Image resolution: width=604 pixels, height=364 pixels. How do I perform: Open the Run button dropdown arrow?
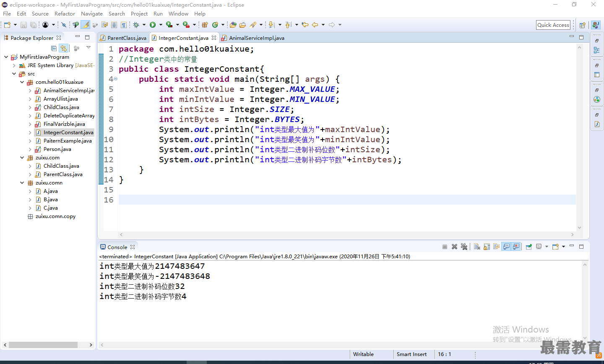coord(161,25)
